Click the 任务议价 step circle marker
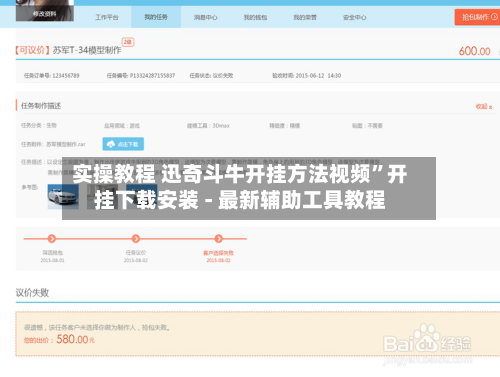This screenshot has width=500, height=377. coord(136,239)
